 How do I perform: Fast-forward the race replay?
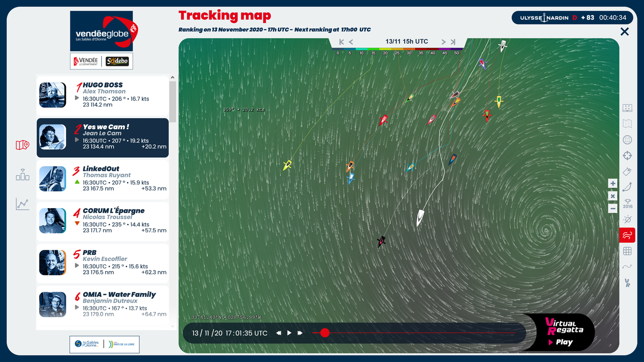(300, 333)
